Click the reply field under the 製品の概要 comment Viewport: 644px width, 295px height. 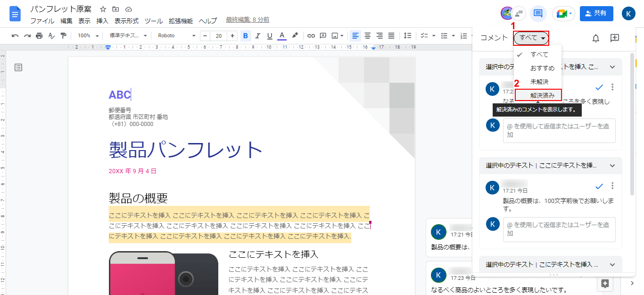559,229
